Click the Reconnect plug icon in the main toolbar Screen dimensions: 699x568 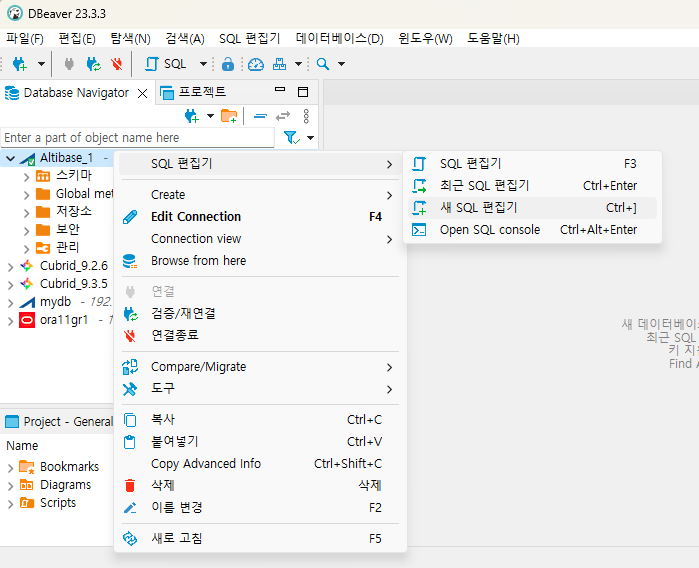point(93,64)
